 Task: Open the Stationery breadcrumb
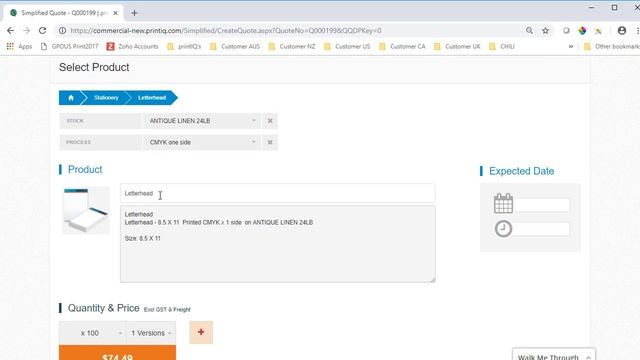pos(106,98)
